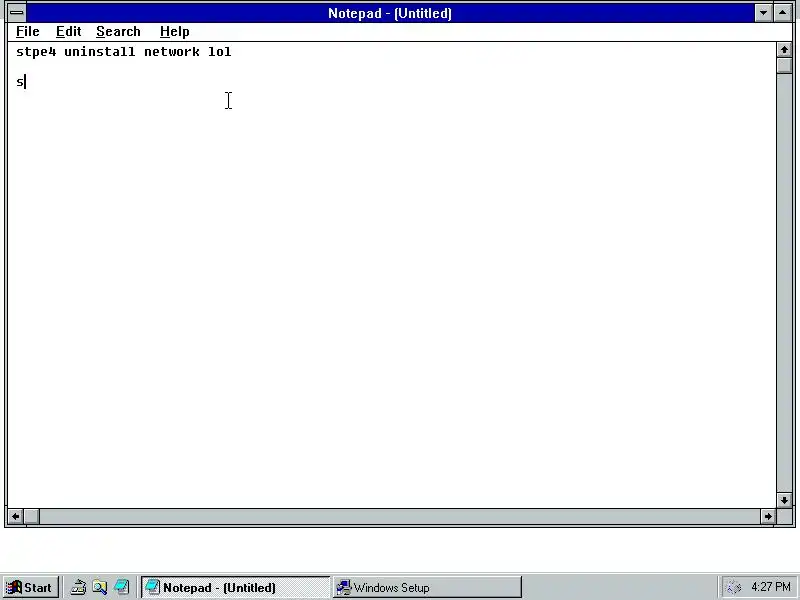Screen dimensions: 800x600
Task: Click the horizontal scrollbar thumb
Action: [32, 516]
